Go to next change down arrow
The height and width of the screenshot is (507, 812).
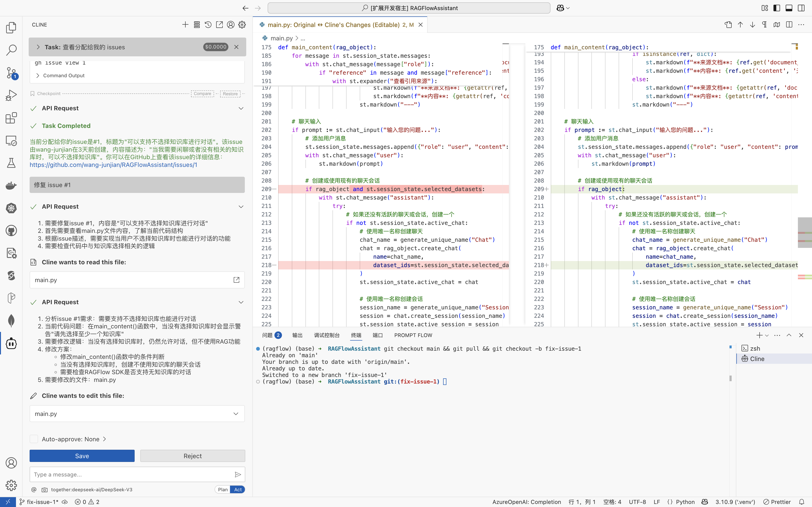click(752, 25)
